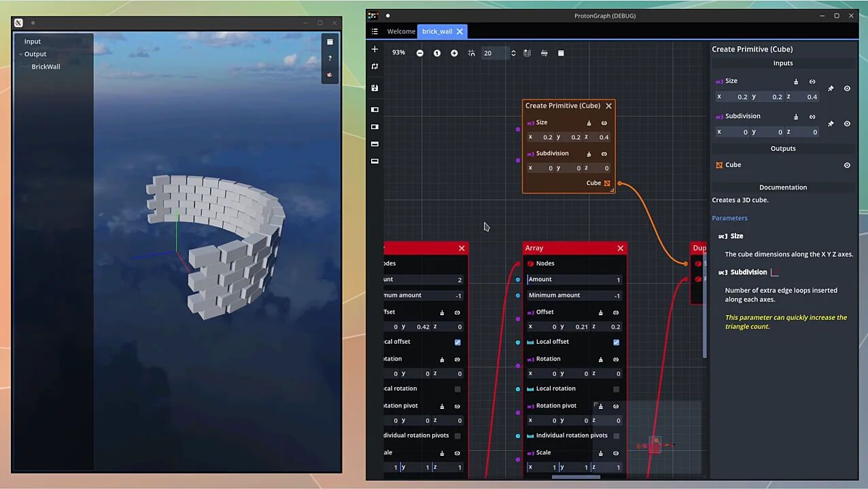Click the add node plus icon
This screenshot has width=868, height=489.
375,49
